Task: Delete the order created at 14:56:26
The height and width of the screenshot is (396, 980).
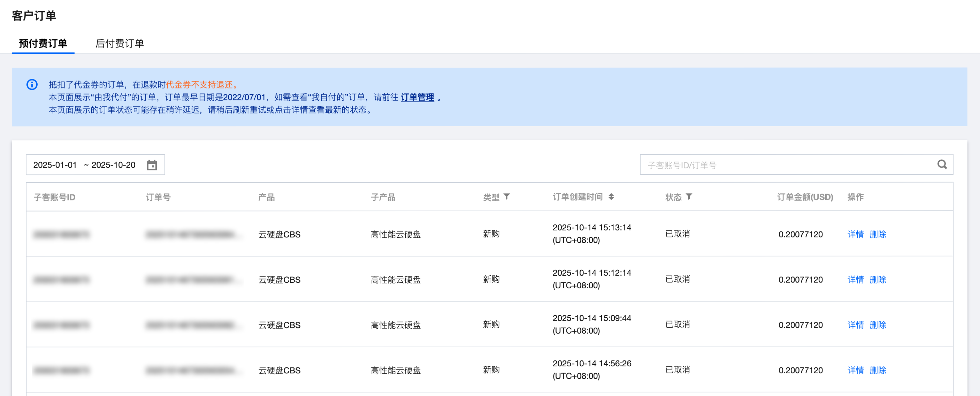Action: [878, 370]
